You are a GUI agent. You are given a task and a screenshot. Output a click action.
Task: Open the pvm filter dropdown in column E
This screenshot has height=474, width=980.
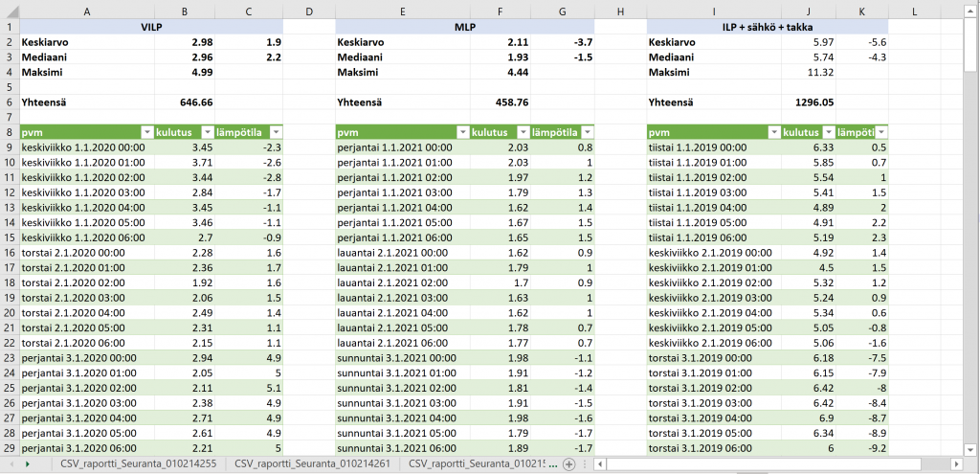coord(461,133)
